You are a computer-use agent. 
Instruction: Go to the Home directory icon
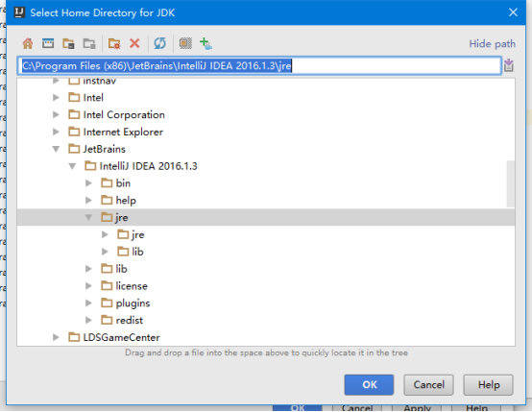tap(28, 43)
